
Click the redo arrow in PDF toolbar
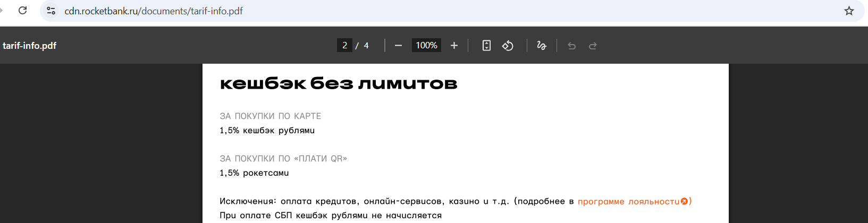point(593,46)
